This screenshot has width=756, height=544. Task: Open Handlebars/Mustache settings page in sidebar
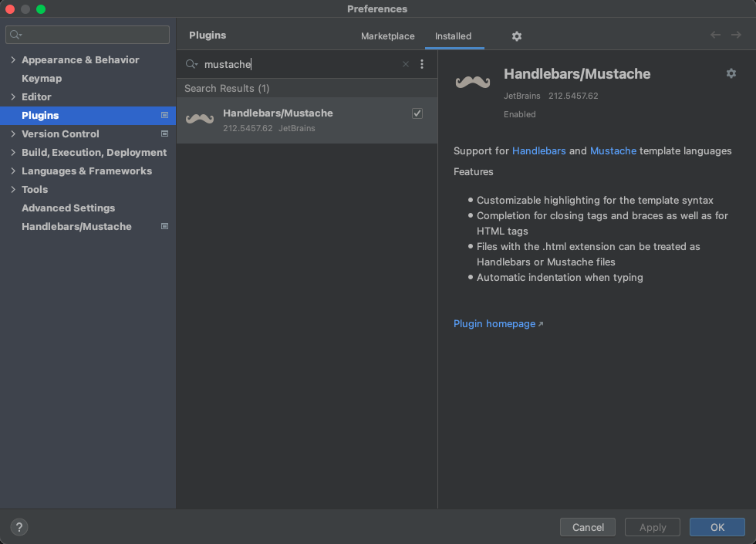pos(76,226)
